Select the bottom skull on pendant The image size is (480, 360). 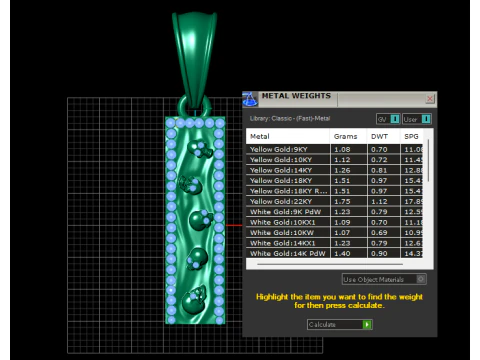195,300
